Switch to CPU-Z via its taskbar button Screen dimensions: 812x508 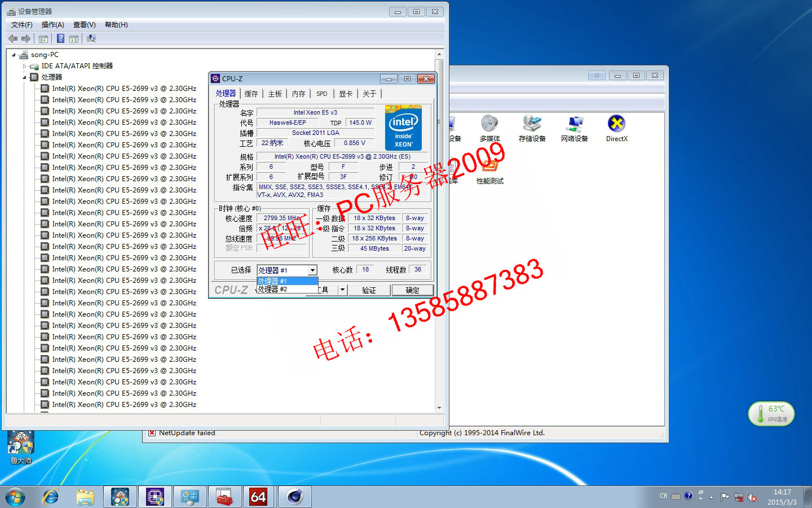point(155,497)
